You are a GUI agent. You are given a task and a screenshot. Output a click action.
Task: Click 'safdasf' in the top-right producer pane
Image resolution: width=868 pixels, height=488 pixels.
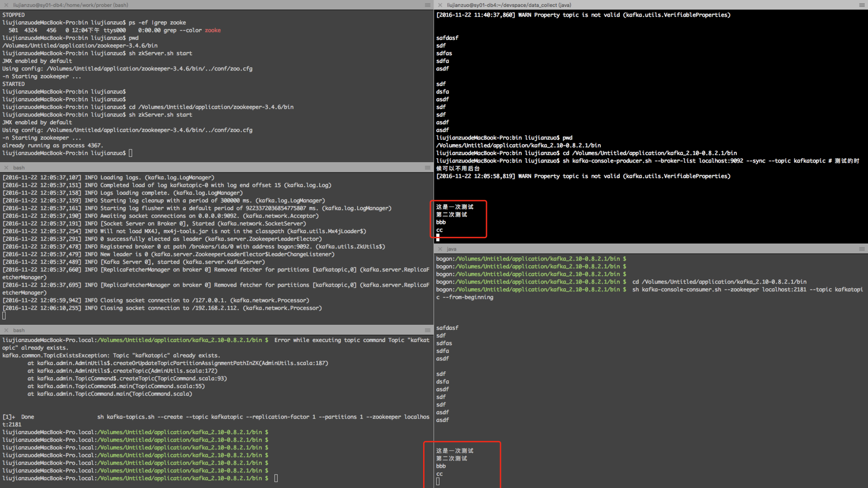[x=447, y=38]
